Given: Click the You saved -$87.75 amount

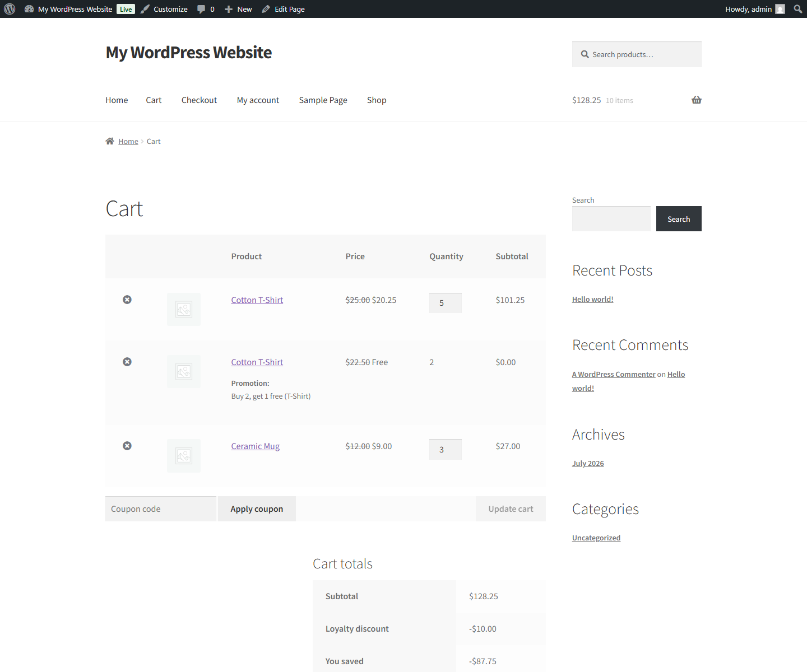Looking at the screenshot, I should [483, 661].
